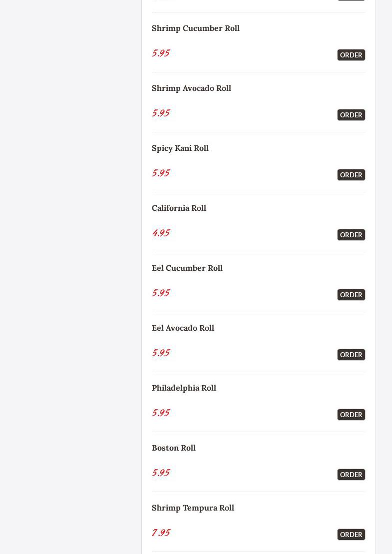Order the Shrimp Avocado Roll
Viewport: 392px width, 554px height.
pyautogui.click(x=351, y=115)
